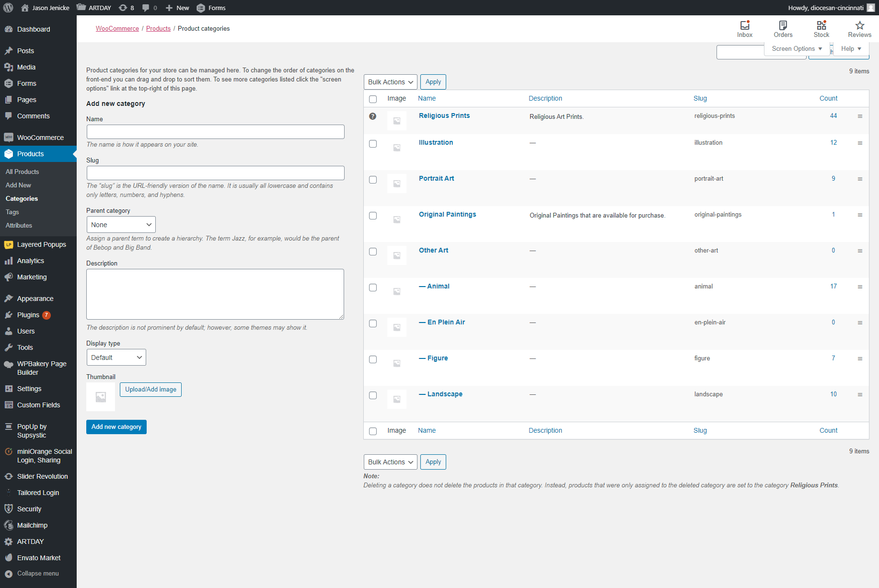Tick the checkbox for Original Paintings
The width and height of the screenshot is (879, 588).
373,216
